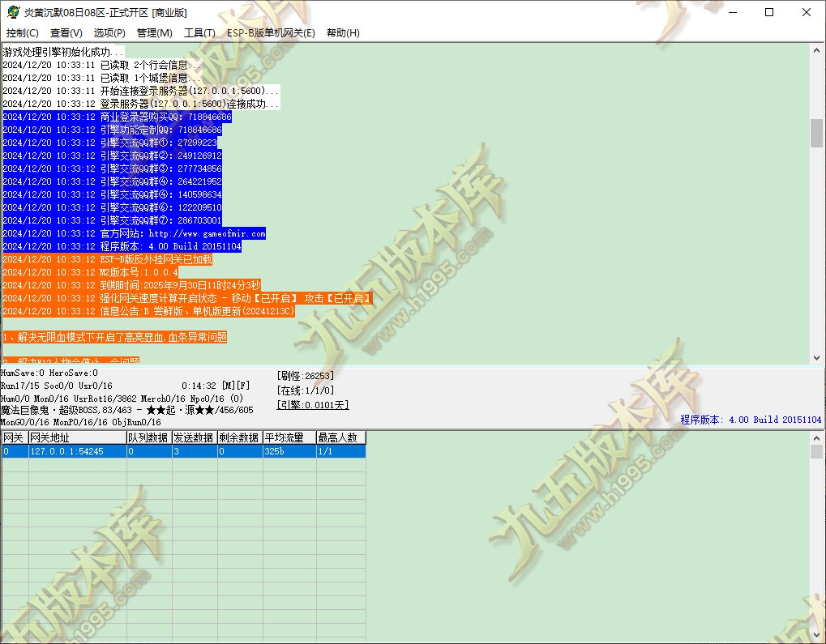Click log line 强化网关速度计算开启状态
This screenshot has width=826, height=644.
tap(187, 298)
